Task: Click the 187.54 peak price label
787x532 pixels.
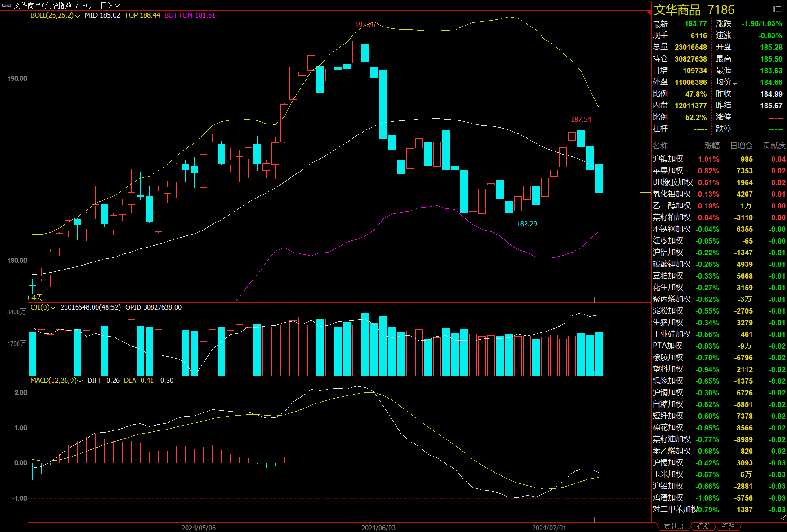Action: pyautogui.click(x=581, y=120)
